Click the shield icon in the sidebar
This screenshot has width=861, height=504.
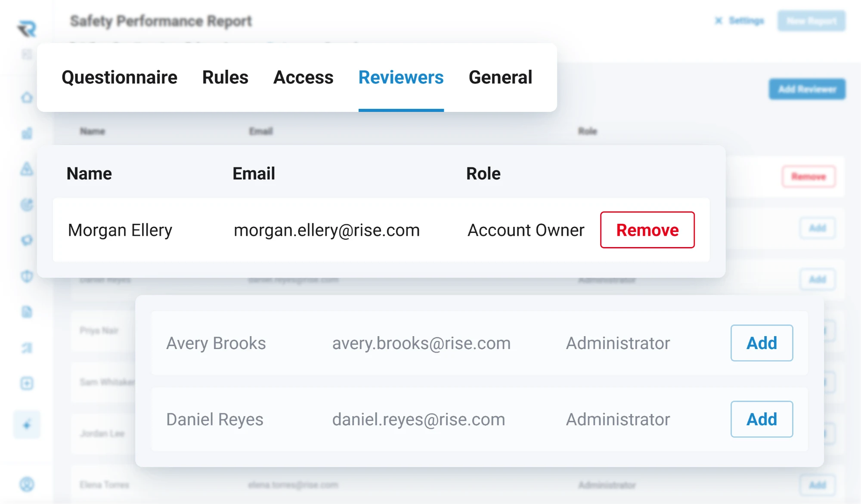(27, 276)
